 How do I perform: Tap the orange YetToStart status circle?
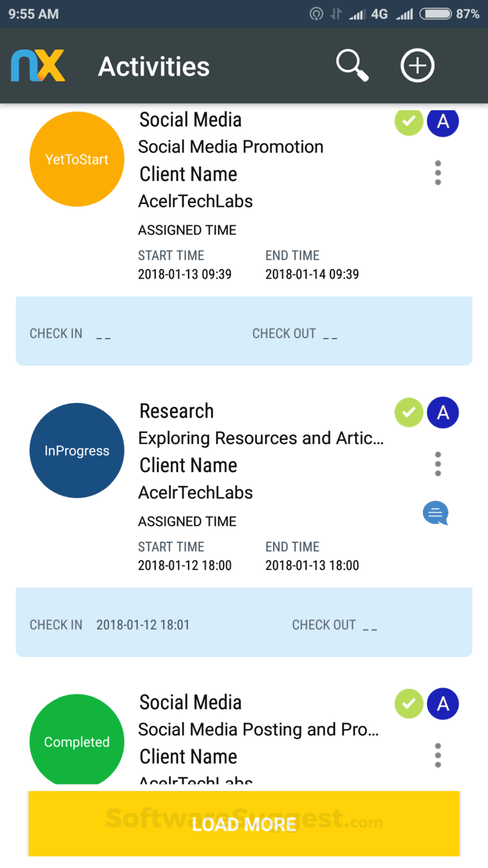click(77, 159)
